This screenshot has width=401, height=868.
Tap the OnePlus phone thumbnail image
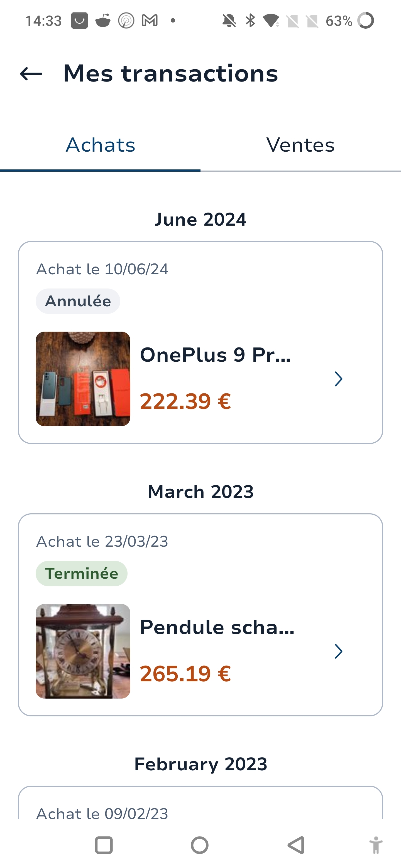point(83,379)
